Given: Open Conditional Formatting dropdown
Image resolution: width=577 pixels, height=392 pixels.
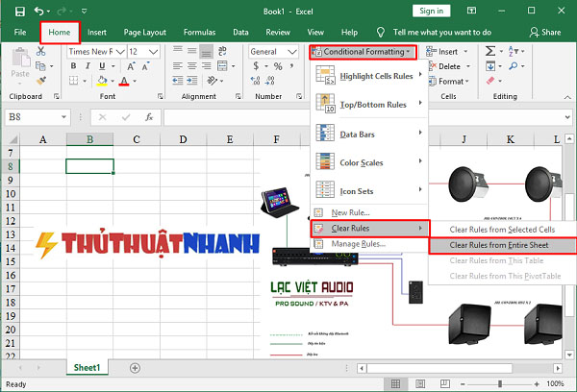Looking at the screenshot, I should (x=363, y=52).
